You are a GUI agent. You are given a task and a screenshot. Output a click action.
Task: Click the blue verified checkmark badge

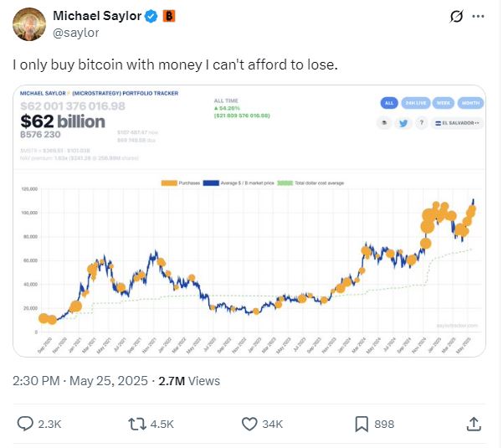click(151, 16)
